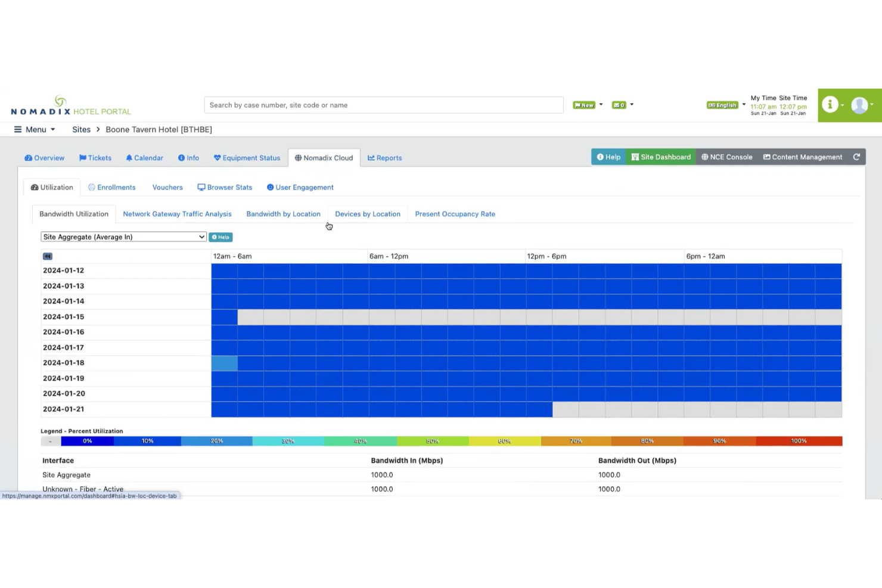
Task: Click the 0% legend color swatch
Action: pos(88,441)
